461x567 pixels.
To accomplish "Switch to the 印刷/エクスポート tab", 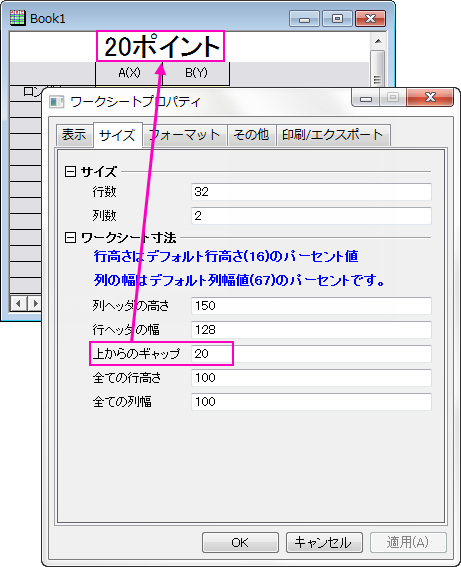I will point(333,135).
